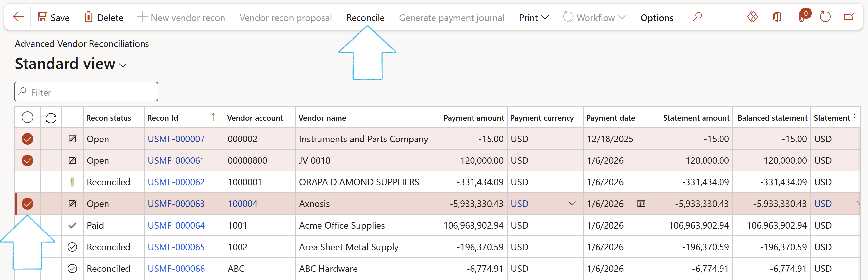868x280 pixels.
Task: Open form in new window icon
Action: click(x=849, y=17)
